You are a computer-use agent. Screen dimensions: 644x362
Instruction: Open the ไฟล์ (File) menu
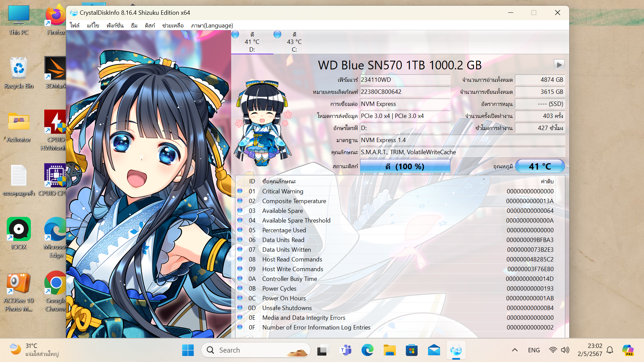[x=74, y=25]
